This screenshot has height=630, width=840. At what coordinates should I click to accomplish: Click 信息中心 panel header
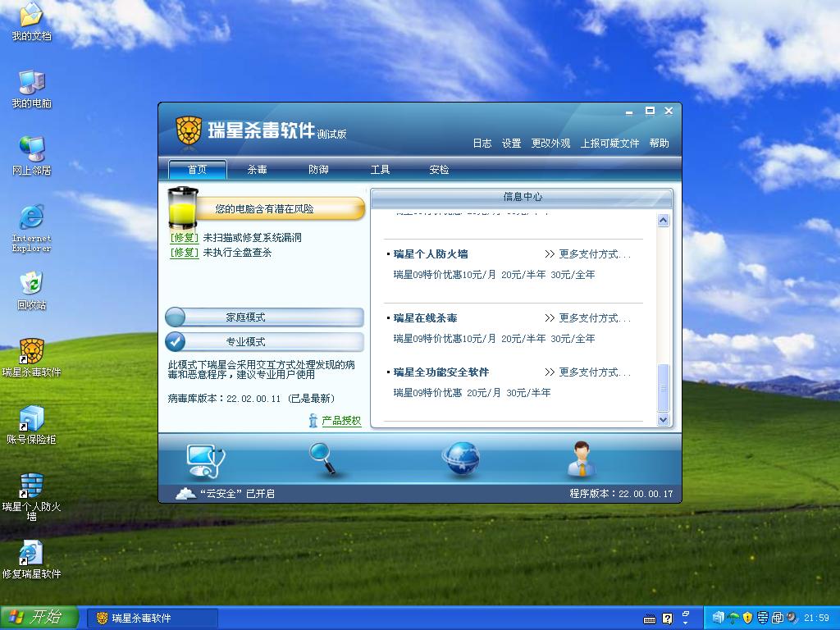(522, 197)
